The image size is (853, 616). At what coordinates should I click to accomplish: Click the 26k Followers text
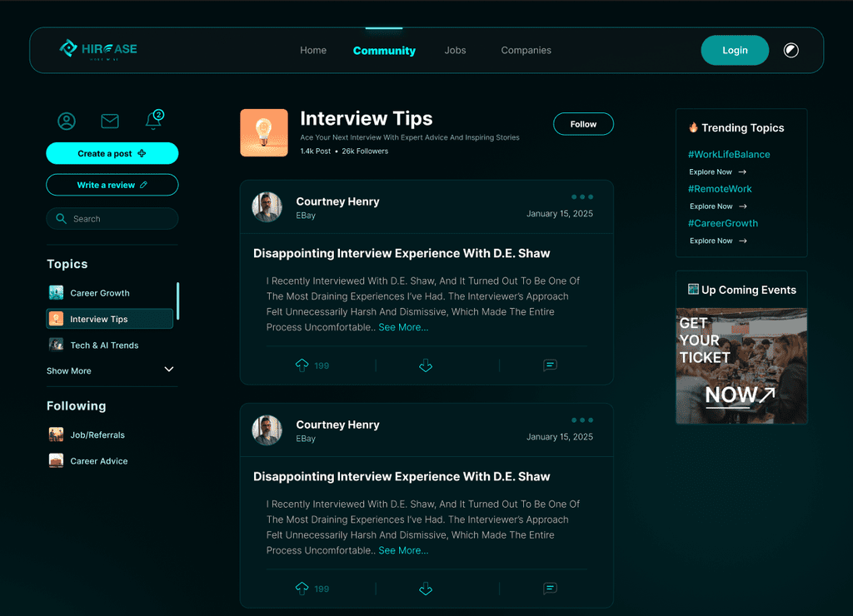pyautogui.click(x=365, y=152)
